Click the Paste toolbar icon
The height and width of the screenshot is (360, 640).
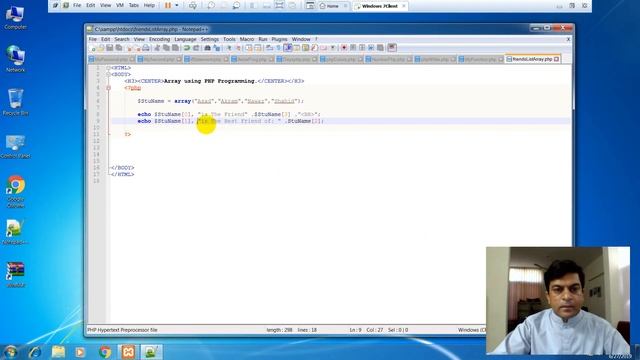pos(175,48)
